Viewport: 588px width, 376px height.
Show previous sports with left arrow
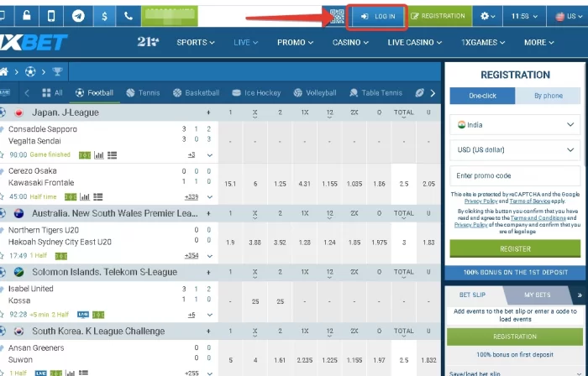tap(27, 93)
